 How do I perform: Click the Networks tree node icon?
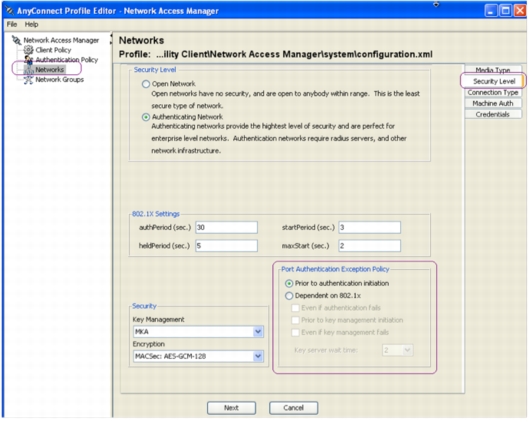(x=28, y=70)
